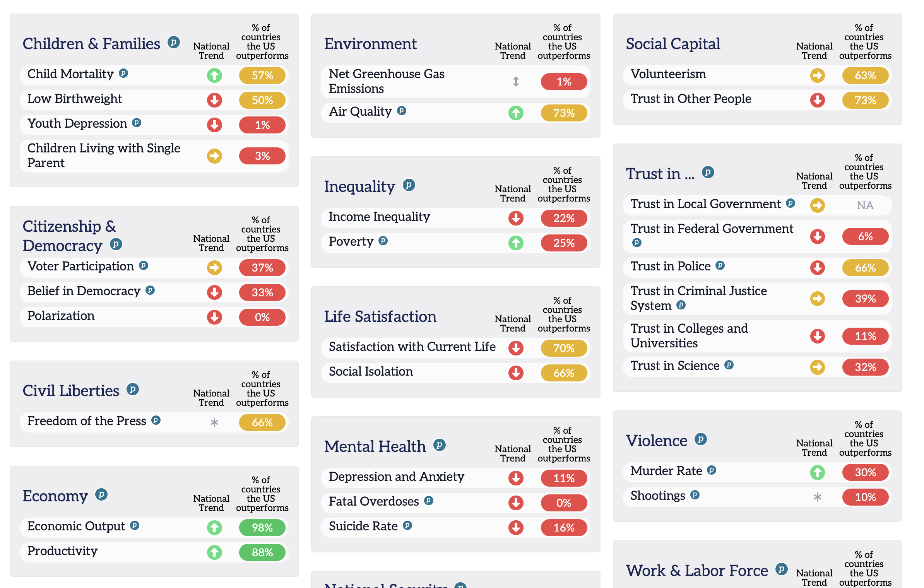Click the green up arrow for Child Mortality
This screenshot has width=924, height=588.
pyautogui.click(x=214, y=75)
